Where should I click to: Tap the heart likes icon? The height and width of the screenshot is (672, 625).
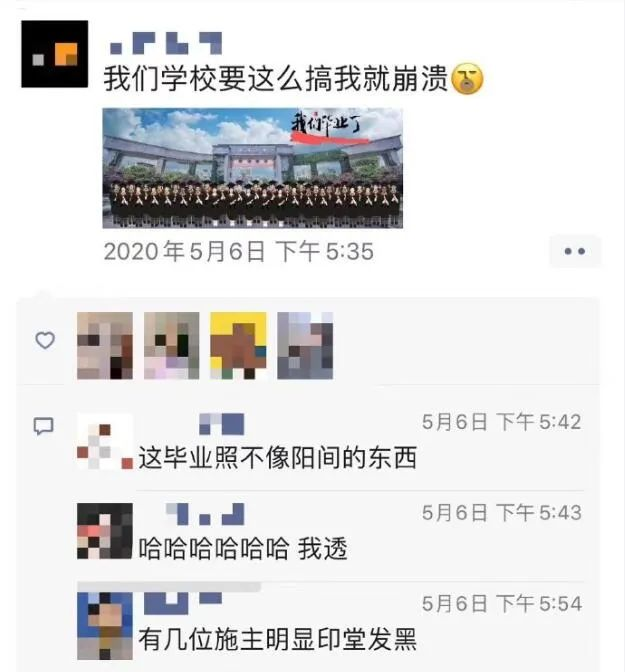point(45,341)
